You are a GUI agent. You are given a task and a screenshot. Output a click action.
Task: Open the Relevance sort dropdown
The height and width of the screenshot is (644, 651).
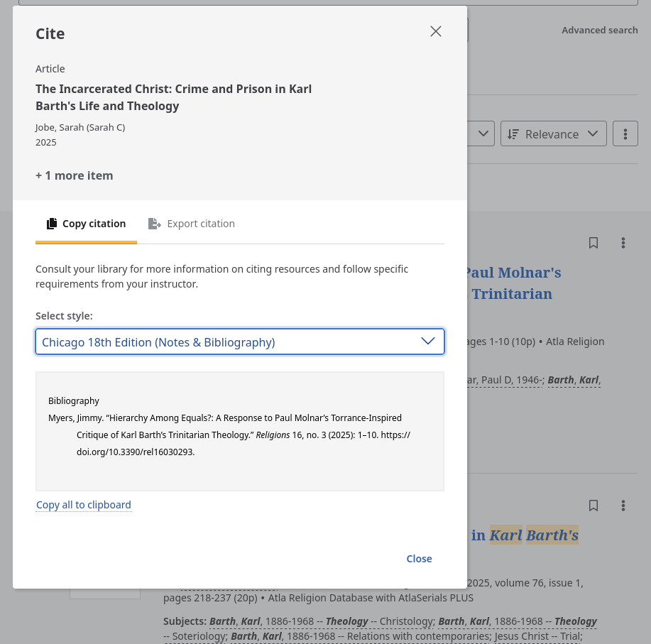click(554, 133)
